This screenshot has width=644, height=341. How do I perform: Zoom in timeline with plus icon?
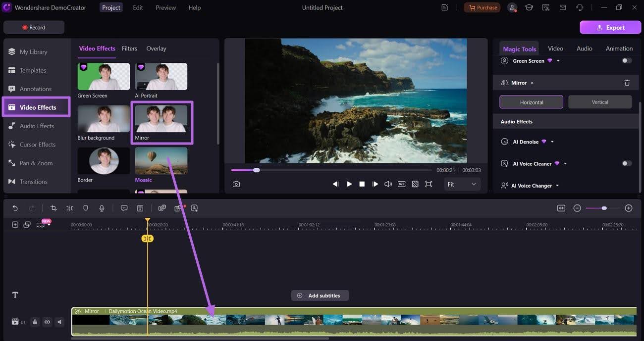629,208
